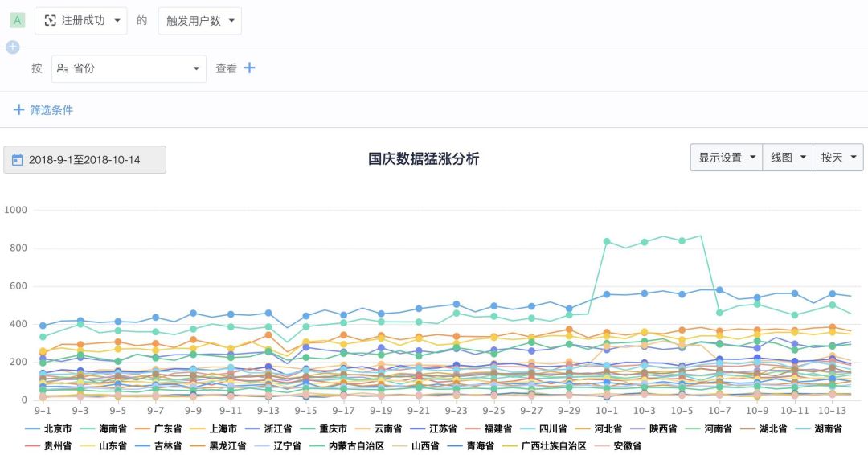Click the plus icon next to 查看
This screenshot has width=868, height=455.
coord(249,68)
